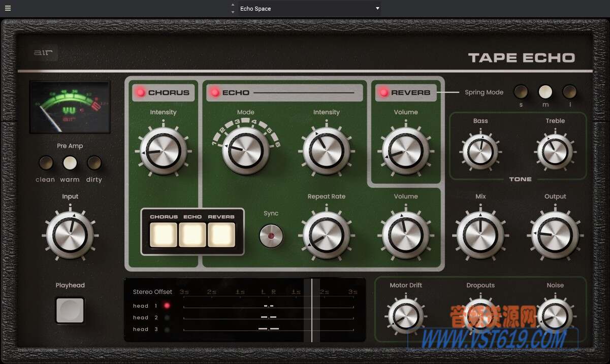Click the Spring Mode label
Image resolution: width=610 pixels, height=364 pixels.
pos(484,92)
